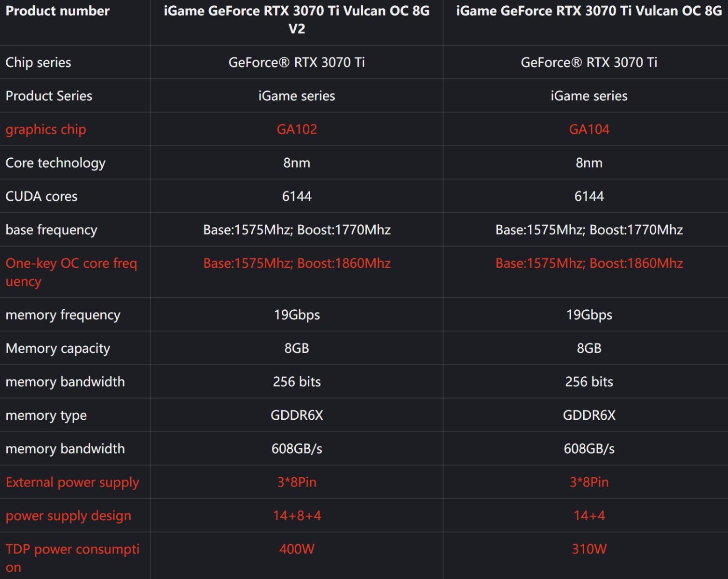Screen dimensions: 728x579
Task: Click the "Product number" header cell
Action: pos(57,11)
